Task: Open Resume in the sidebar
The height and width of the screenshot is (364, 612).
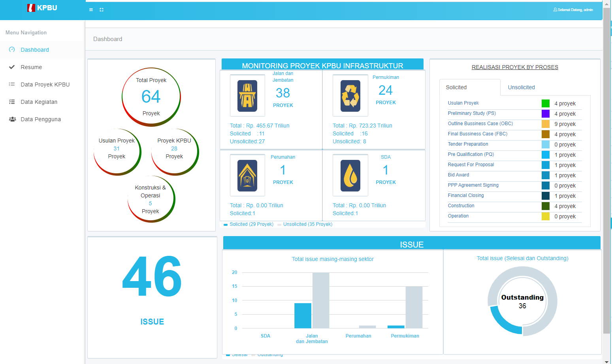Action: pyautogui.click(x=31, y=67)
